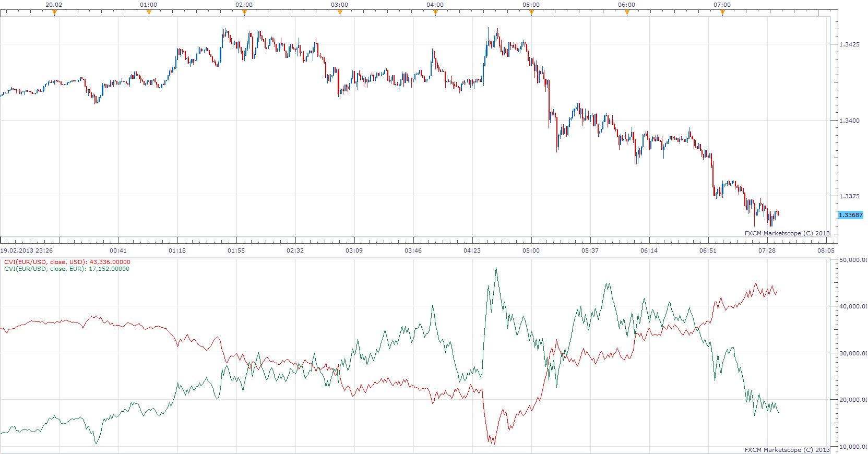868x454 pixels.
Task: Click the orange hour marker under 06:00
Action: coord(627,13)
